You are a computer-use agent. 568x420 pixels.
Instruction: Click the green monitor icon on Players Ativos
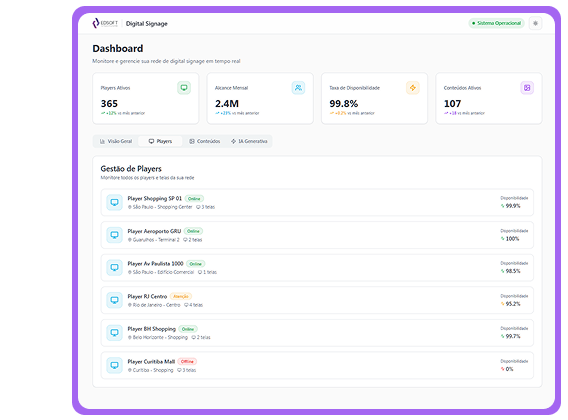tap(184, 88)
